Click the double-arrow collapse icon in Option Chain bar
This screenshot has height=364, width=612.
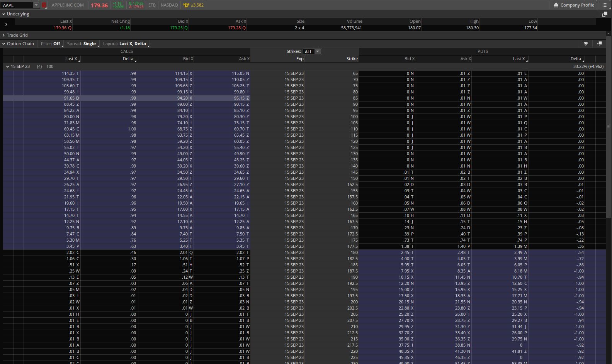586,44
